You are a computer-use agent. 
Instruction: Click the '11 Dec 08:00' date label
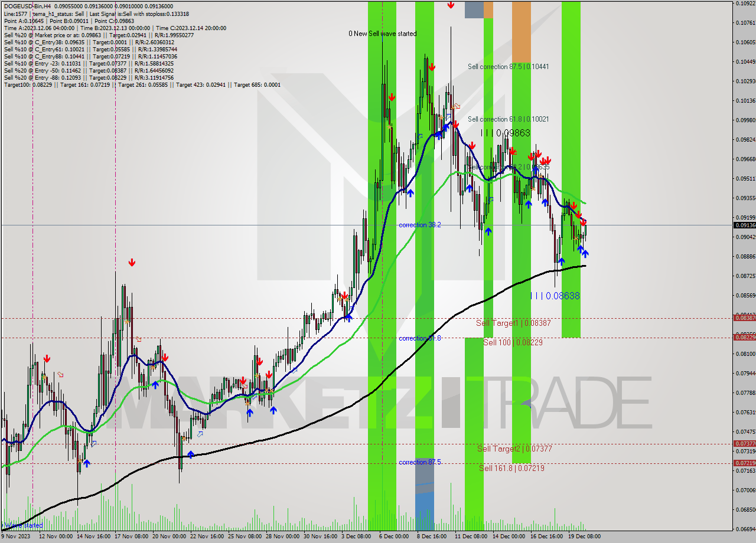(471, 537)
